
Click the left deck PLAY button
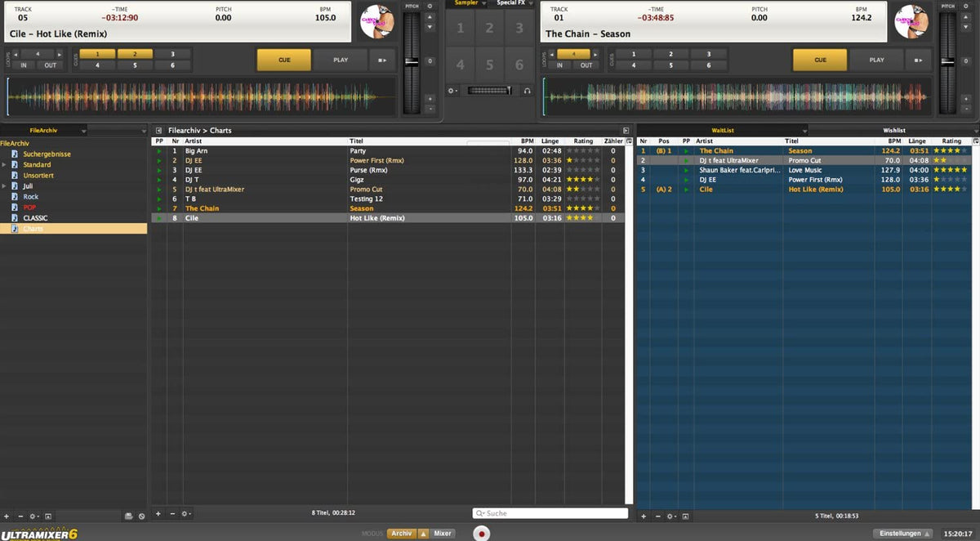(341, 60)
